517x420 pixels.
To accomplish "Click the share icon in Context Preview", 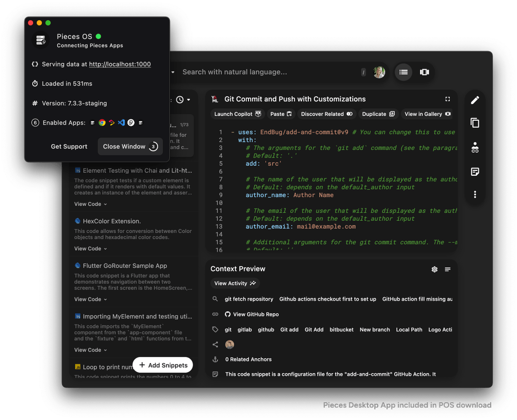I will coord(215,344).
